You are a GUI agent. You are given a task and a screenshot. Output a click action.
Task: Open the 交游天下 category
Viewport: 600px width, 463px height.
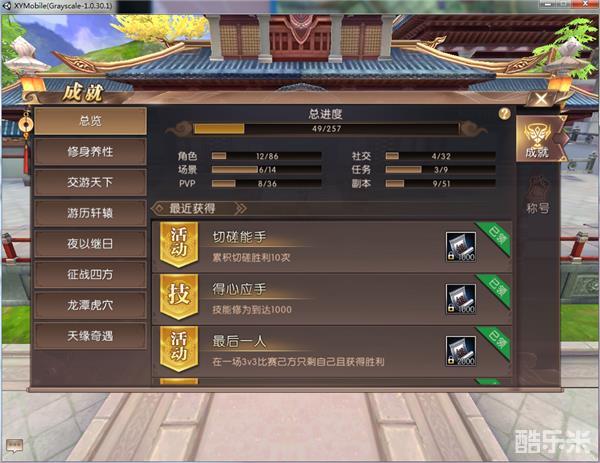90,183
